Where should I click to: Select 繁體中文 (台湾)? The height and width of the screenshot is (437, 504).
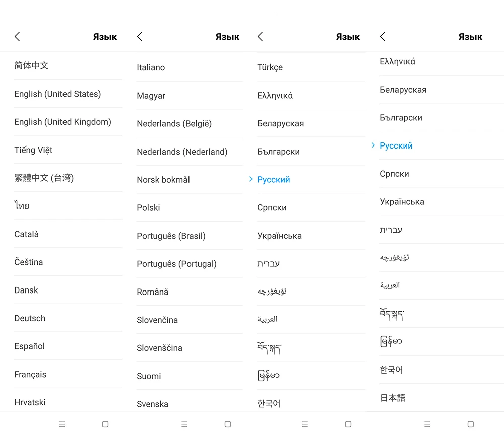pyautogui.click(x=44, y=178)
